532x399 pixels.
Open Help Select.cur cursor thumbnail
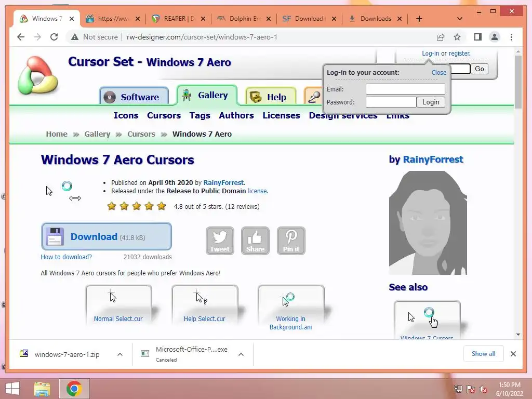click(205, 304)
